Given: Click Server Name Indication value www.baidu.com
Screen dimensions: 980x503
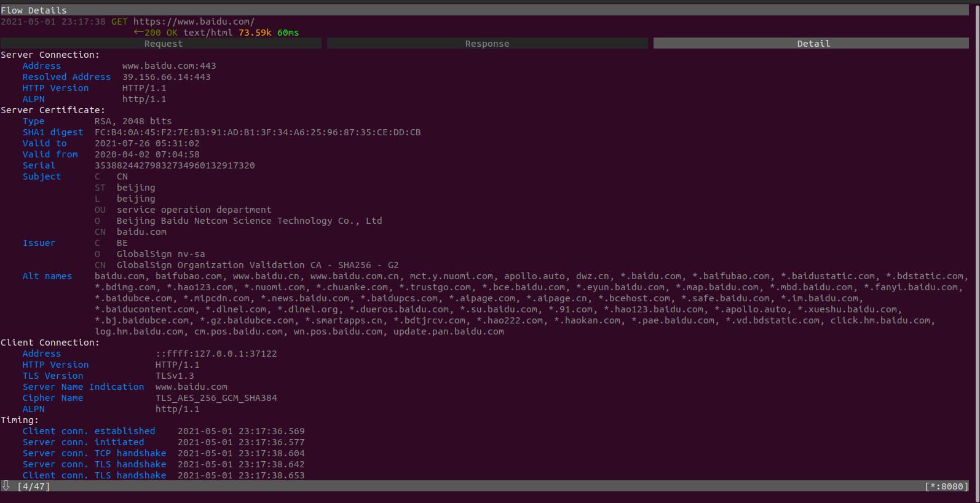Looking at the screenshot, I should pyautogui.click(x=191, y=387).
